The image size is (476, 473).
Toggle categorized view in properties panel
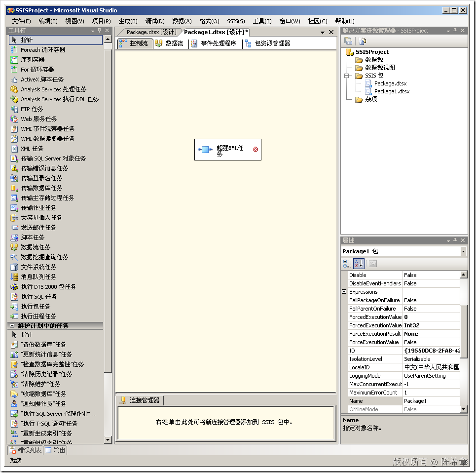click(x=347, y=263)
